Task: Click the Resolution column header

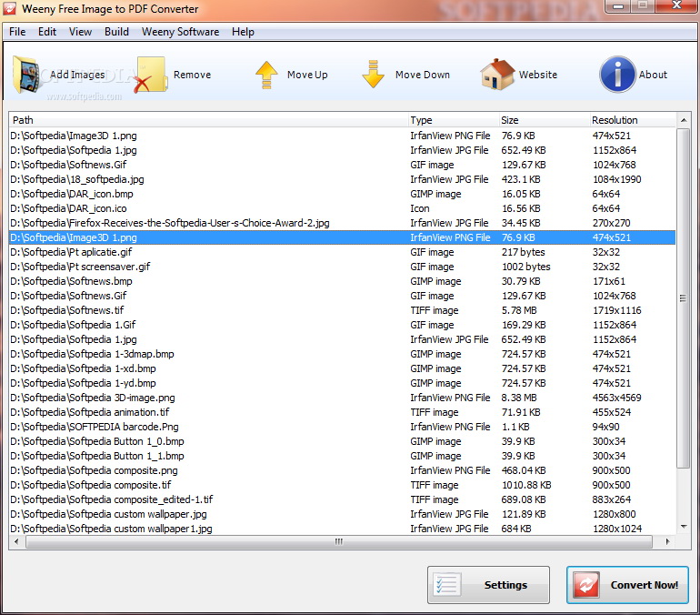Action: pyautogui.click(x=632, y=120)
